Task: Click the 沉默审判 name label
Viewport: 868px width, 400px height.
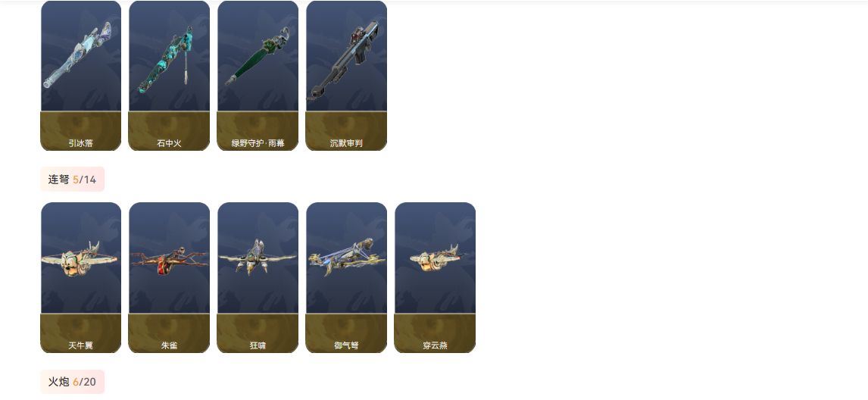Action: pos(347,143)
